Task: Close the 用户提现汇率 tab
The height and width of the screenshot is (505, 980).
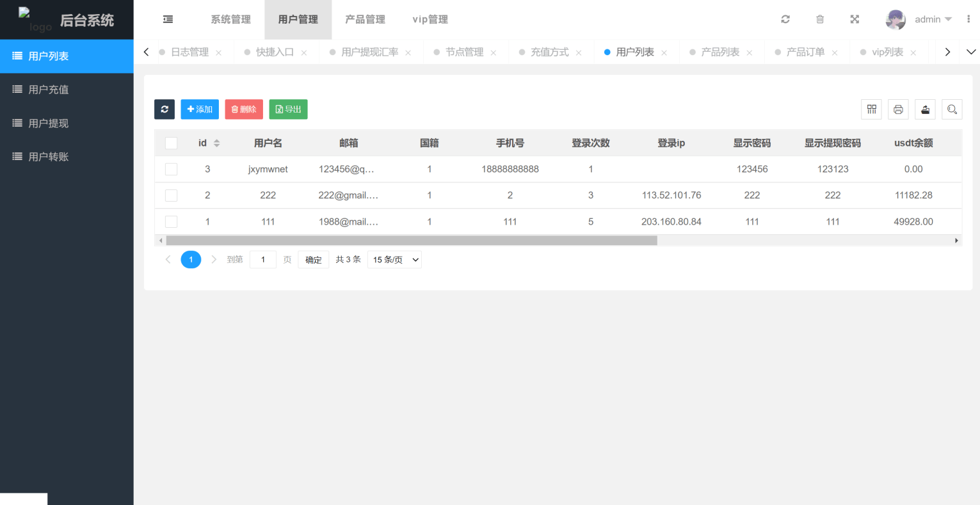Action: (x=408, y=52)
